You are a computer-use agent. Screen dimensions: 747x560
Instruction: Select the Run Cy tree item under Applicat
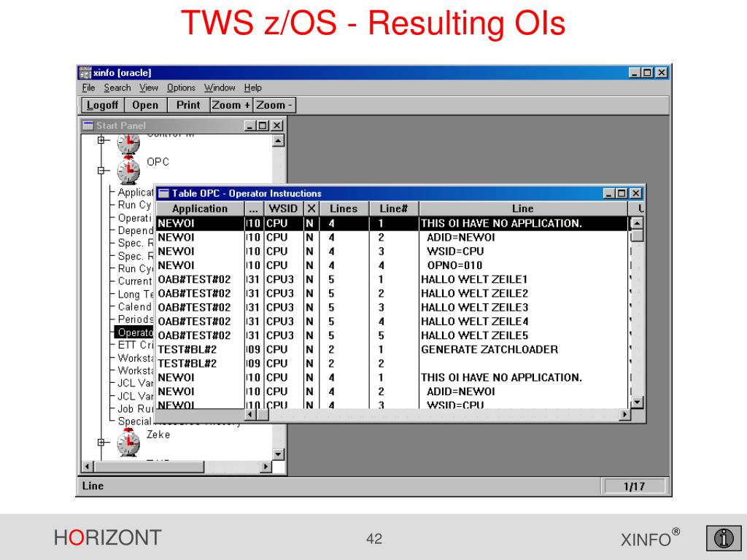point(135,205)
